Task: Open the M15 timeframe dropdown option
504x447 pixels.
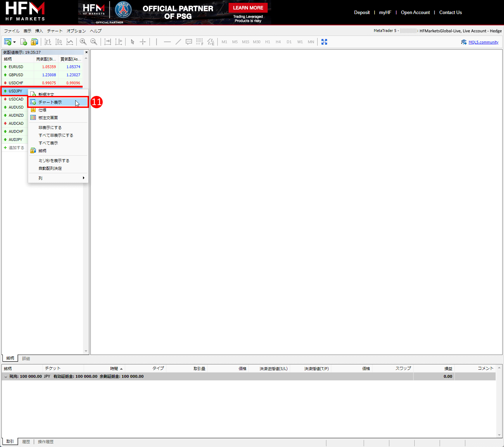Action: 245,42
